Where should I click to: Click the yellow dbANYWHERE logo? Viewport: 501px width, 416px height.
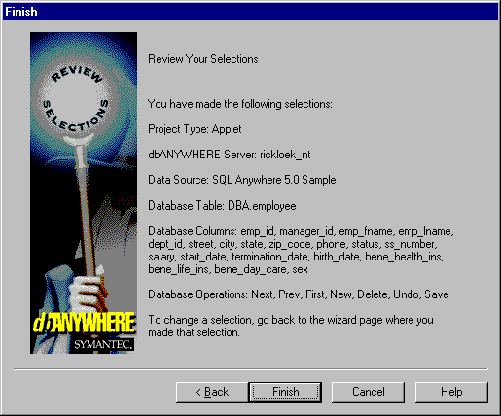84,323
